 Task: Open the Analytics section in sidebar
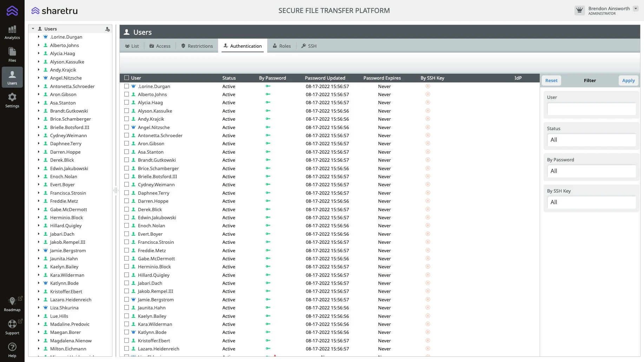pyautogui.click(x=12, y=33)
